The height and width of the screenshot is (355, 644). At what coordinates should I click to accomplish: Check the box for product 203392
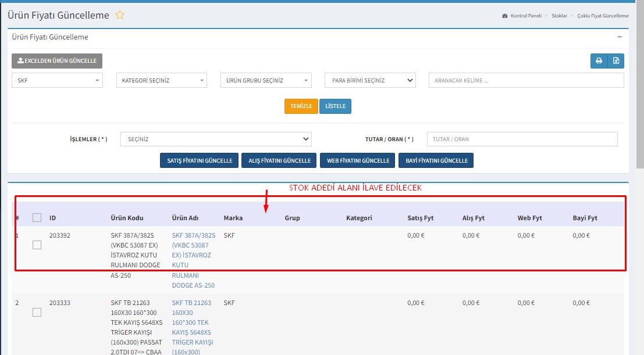point(37,245)
